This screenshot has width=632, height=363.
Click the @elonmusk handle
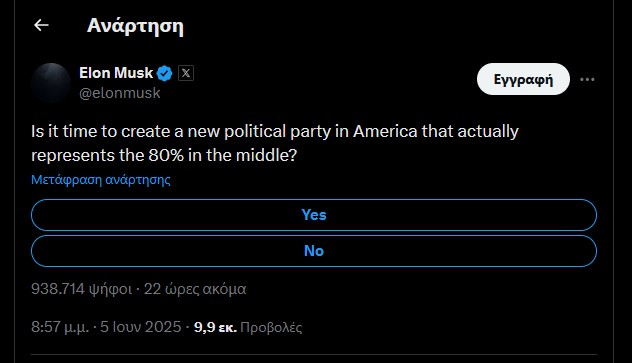coord(120,93)
